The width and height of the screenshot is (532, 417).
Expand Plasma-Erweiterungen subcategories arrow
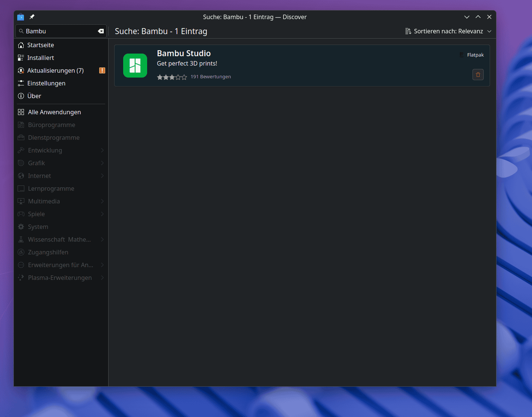click(102, 278)
